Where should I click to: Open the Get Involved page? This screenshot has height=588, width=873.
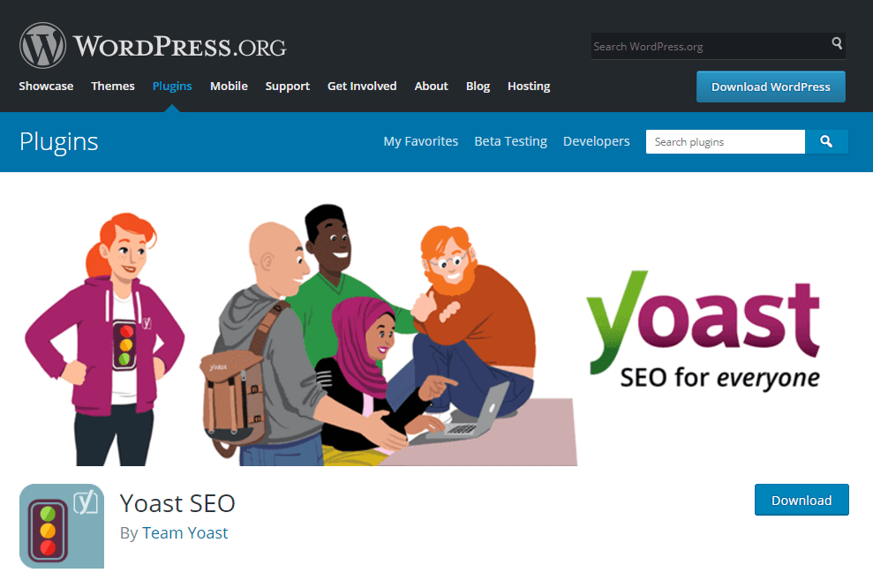[362, 87]
